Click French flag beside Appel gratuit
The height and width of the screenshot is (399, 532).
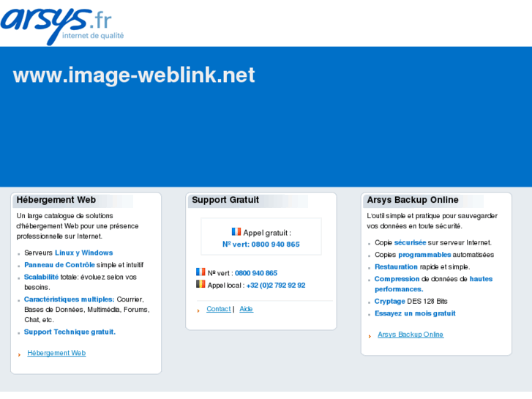pyautogui.click(x=236, y=231)
